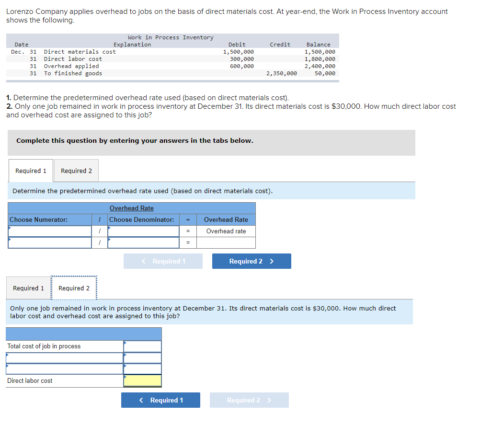The width and height of the screenshot is (503, 448).
Task: Click the Required 2 navigation button
Action: 251,261
